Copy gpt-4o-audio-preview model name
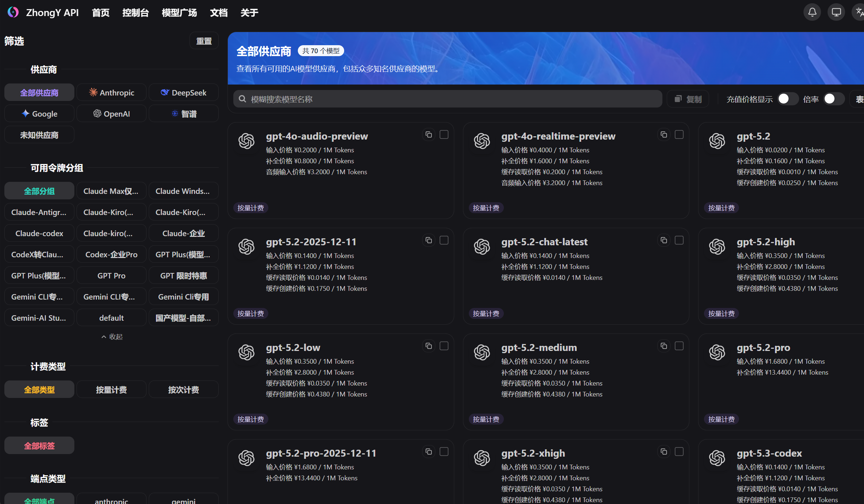 tap(429, 134)
